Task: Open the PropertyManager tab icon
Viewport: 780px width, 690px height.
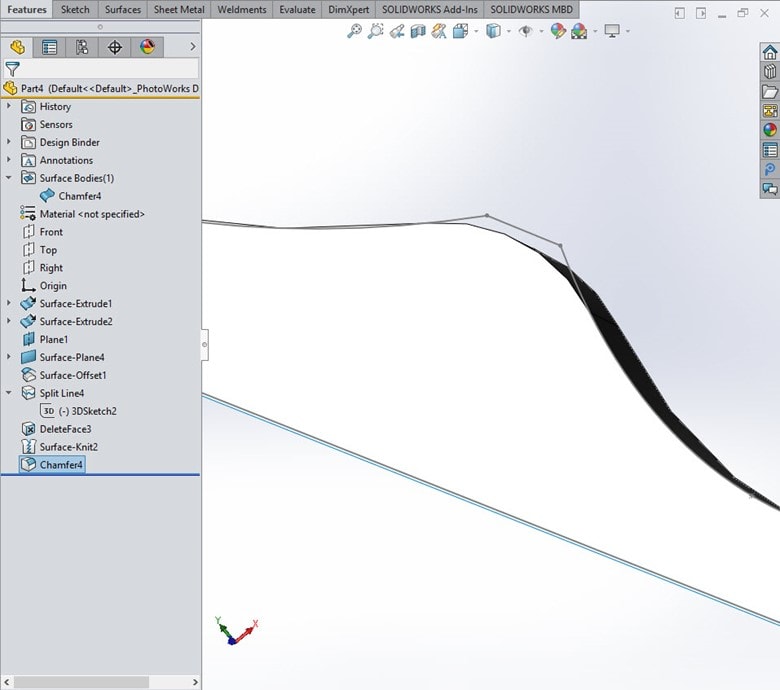Action: (49, 47)
